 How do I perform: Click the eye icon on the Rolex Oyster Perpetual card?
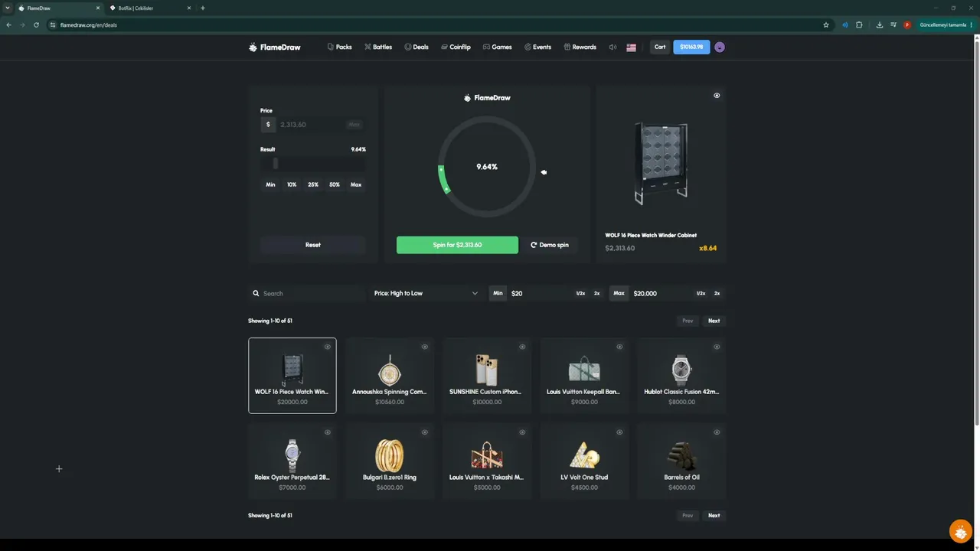pos(328,432)
